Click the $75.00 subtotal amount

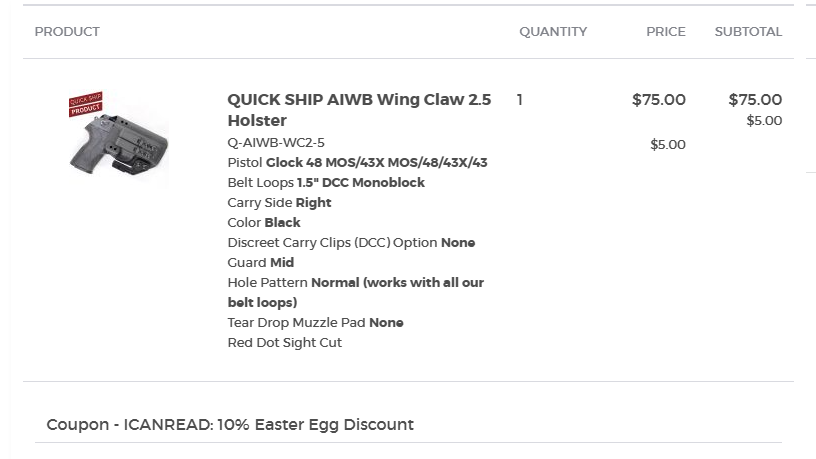755,99
